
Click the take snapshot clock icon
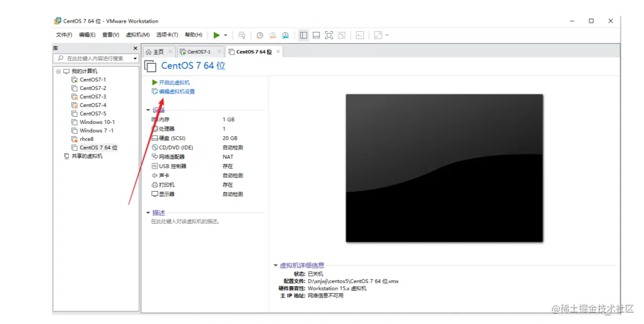tap(260, 35)
